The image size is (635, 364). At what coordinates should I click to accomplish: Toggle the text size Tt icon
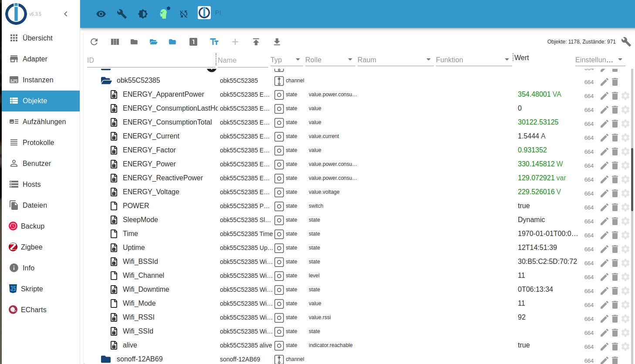(x=214, y=42)
